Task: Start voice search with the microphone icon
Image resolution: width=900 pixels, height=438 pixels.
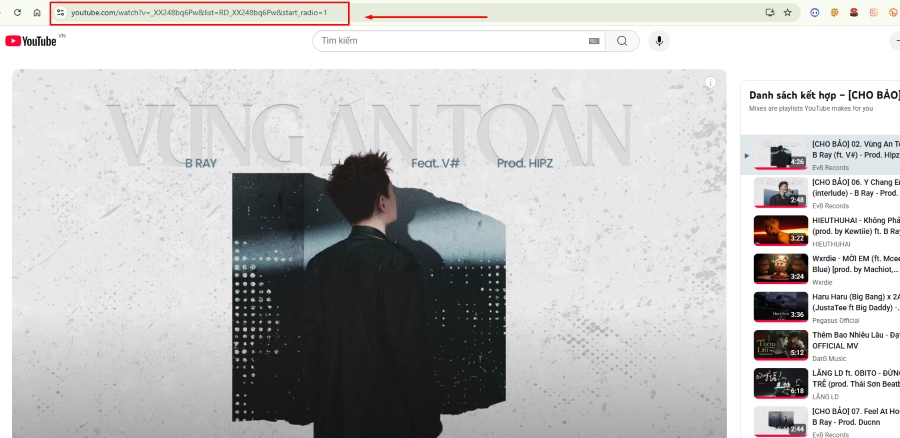Action: pyautogui.click(x=659, y=41)
